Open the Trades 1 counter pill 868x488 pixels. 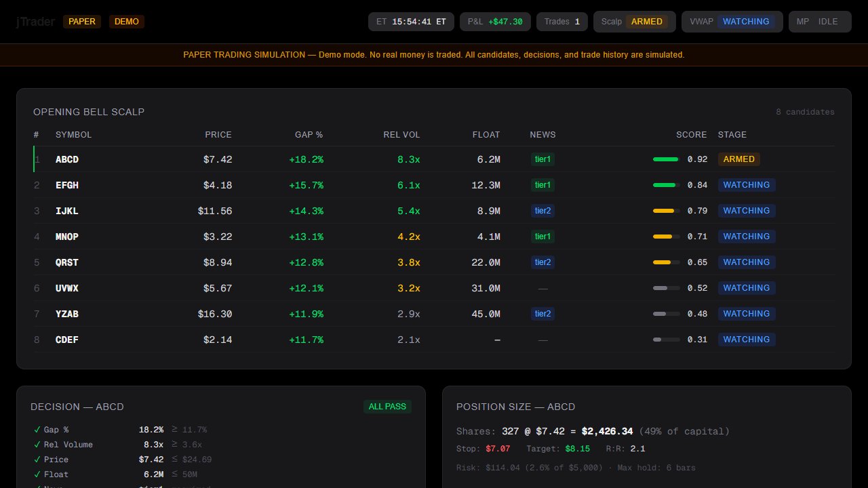(562, 22)
